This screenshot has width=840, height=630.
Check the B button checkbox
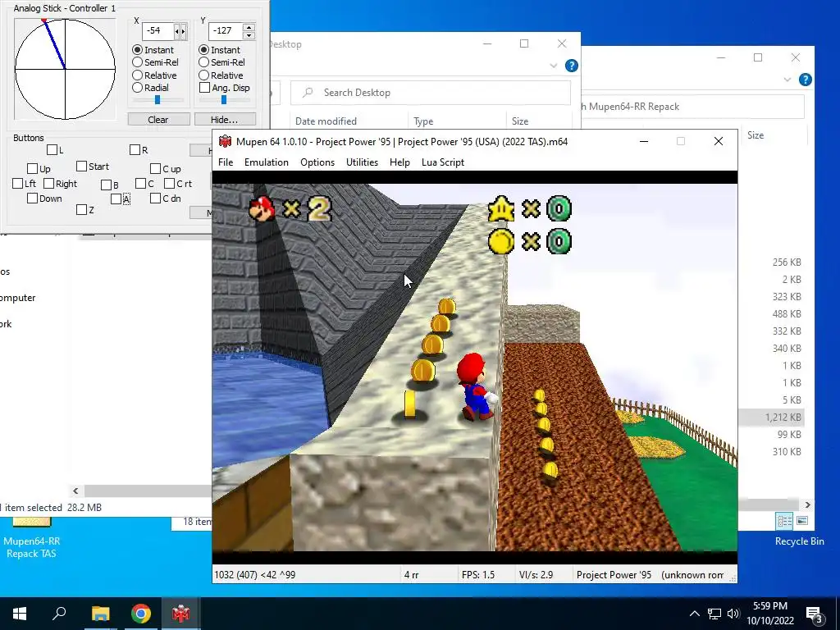(x=106, y=185)
